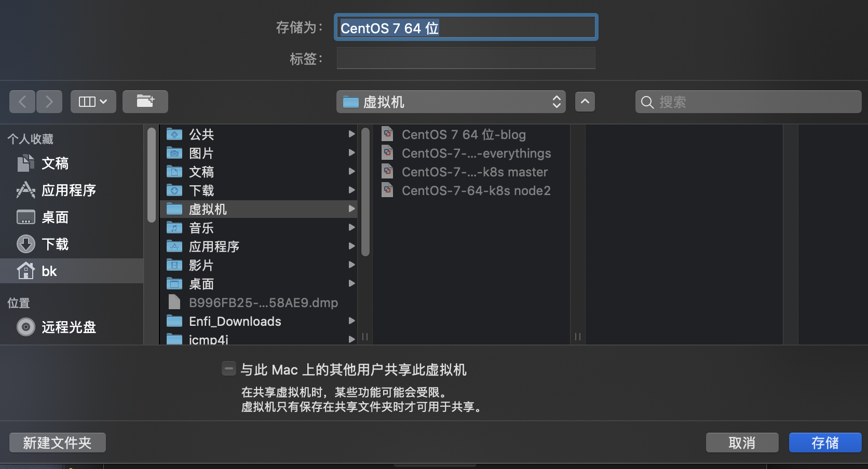Click the 桌面 folder icon in file list
The width and height of the screenshot is (868, 469).
(x=174, y=284)
